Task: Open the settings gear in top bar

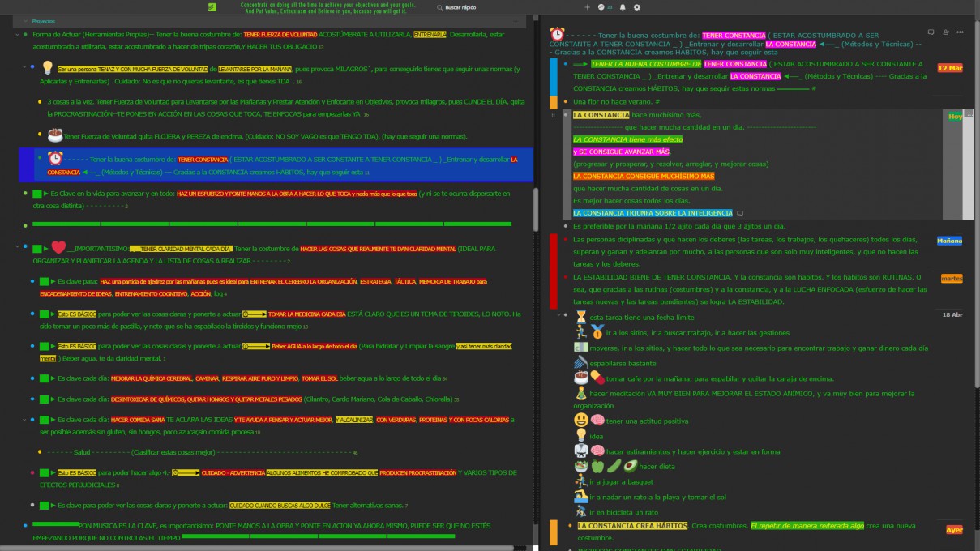Action: 637,7
